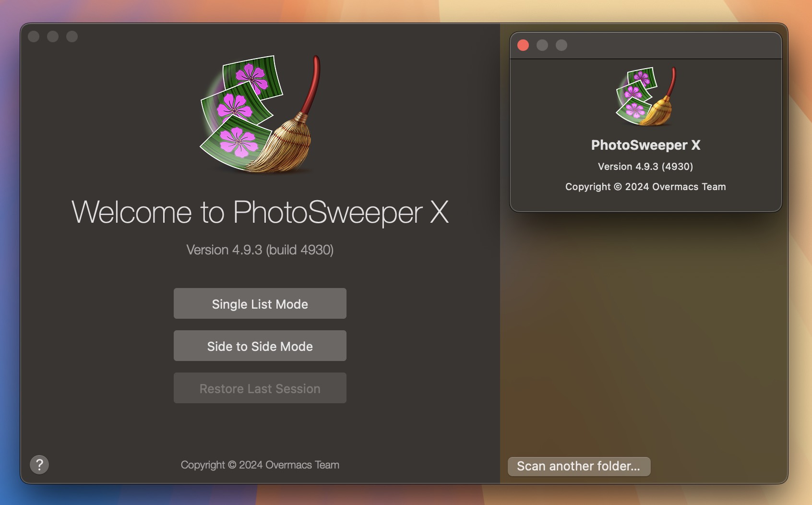Click the large PhotoSweeper broom logo
Screen dimensions: 812x505
(260, 114)
